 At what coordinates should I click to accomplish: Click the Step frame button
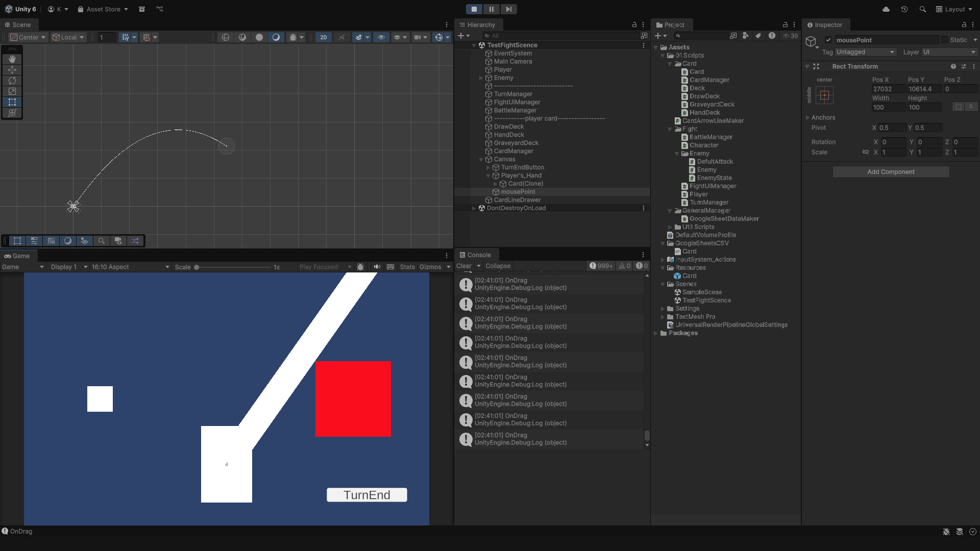click(508, 9)
